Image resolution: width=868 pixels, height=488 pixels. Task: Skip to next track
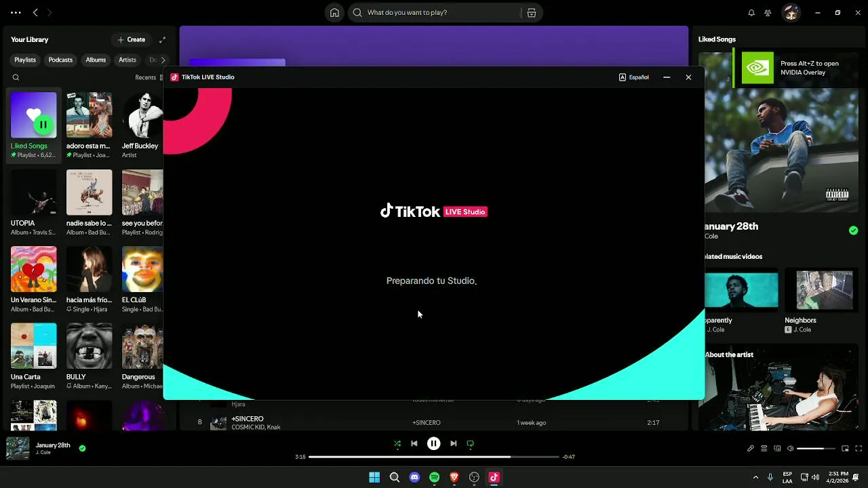454,444
